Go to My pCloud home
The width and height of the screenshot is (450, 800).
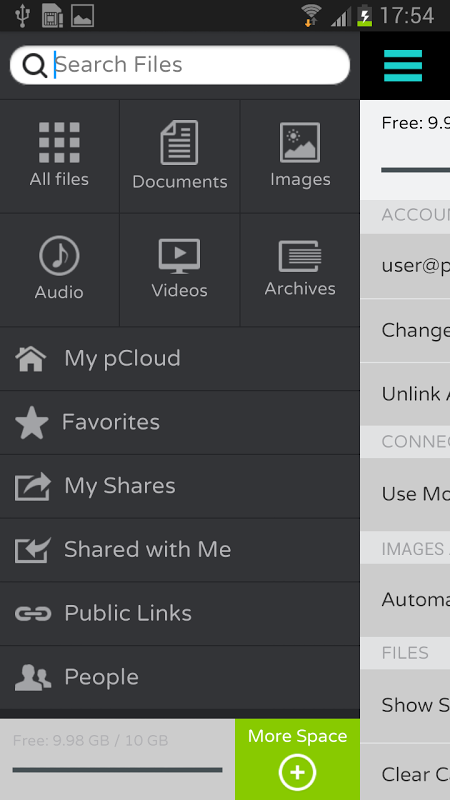180,359
